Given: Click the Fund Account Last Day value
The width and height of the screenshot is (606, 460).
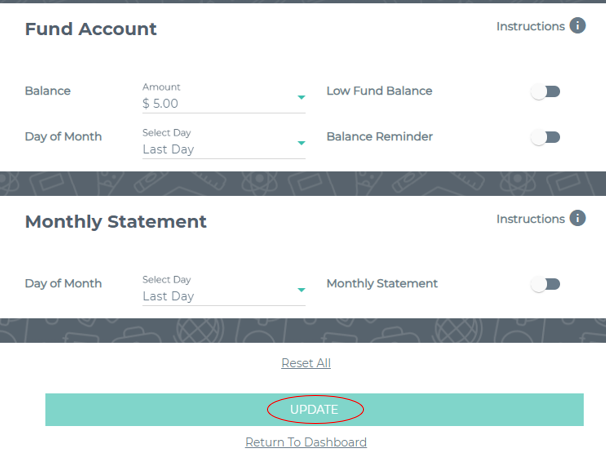Looking at the screenshot, I should [x=168, y=150].
